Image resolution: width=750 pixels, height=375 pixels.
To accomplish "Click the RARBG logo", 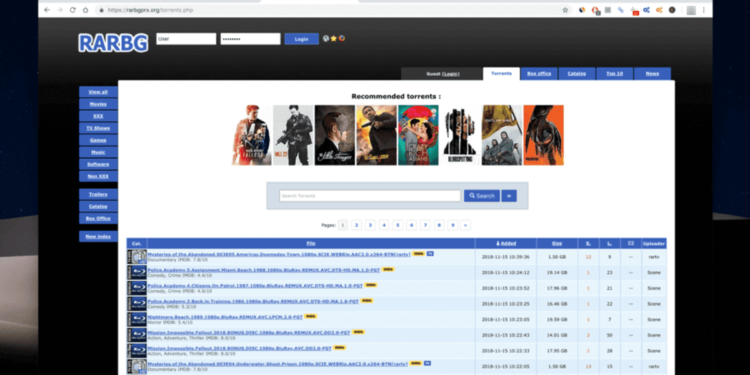I will (x=113, y=43).
